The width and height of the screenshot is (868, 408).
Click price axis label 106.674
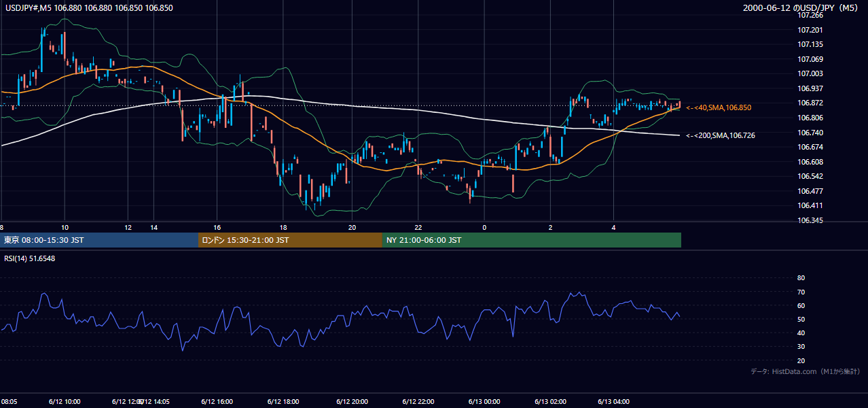(x=810, y=147)
